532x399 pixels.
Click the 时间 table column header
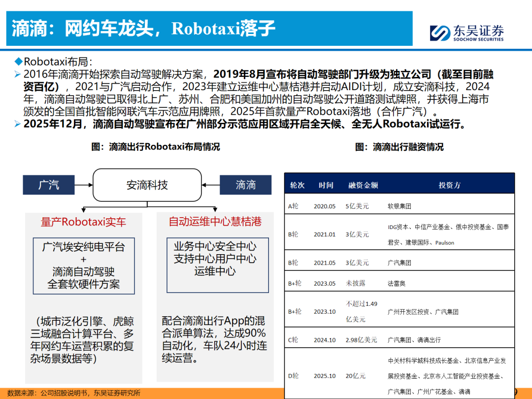click(x=325, y=185)
